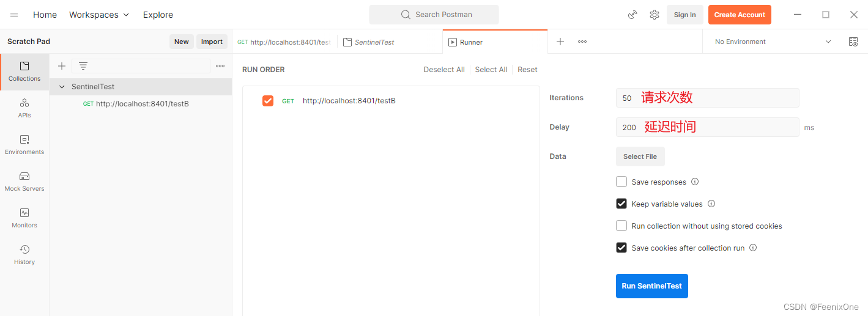Uncheck Keep variable values
The width and height of the screenshot is (868, 316).
pos(621,204)
